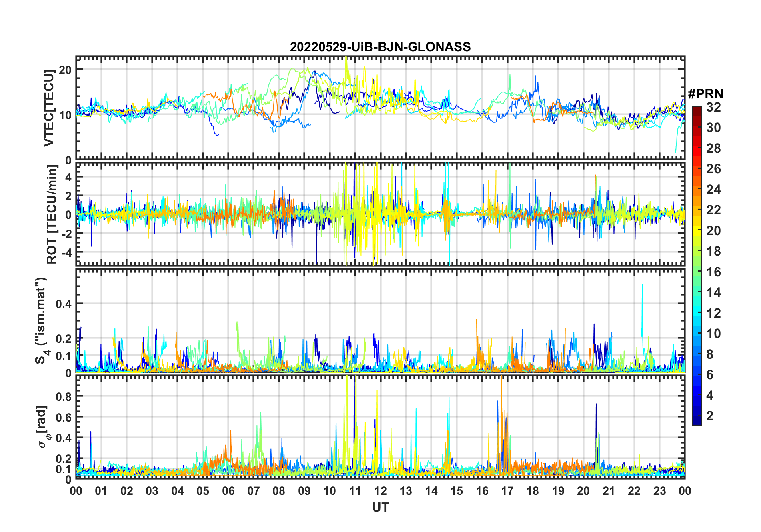The height and width of the screenshot is (532, 761).
Task: Click colorbar tick label 32
Action: (713, 107)
